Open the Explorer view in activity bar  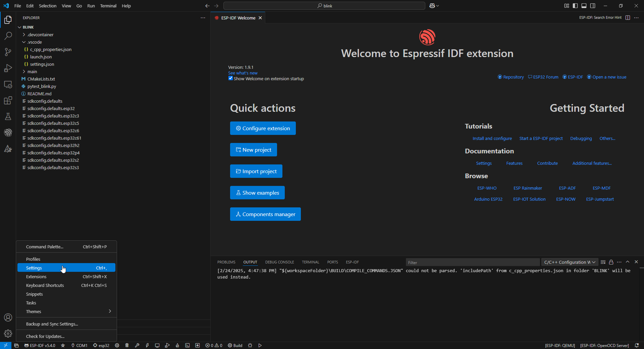pyautogui.click(x=8, y=20)
